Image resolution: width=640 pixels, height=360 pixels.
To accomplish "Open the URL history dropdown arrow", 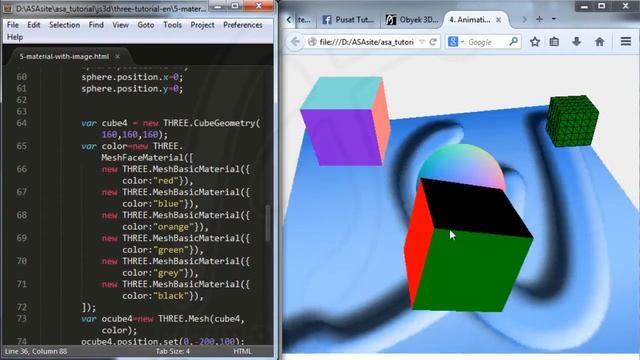I will [x=422, y=42].
